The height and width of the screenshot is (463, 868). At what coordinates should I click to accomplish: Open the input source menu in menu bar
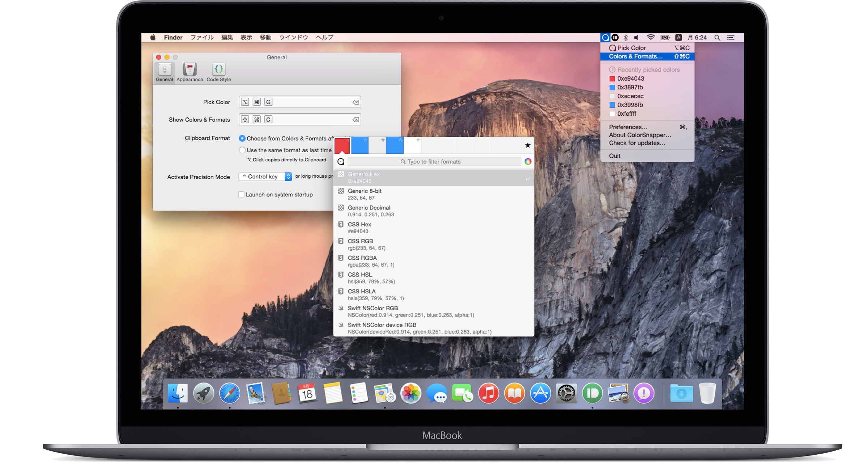pos(679,38)
